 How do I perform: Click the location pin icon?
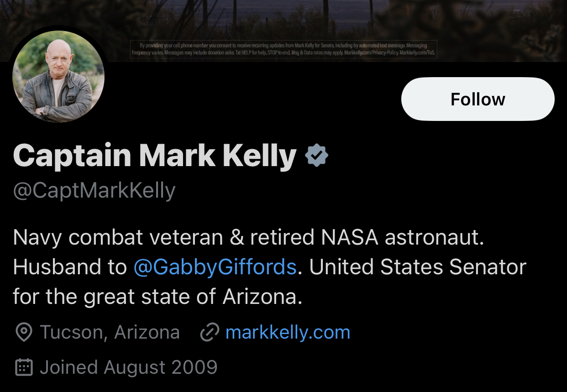point(24,332)
